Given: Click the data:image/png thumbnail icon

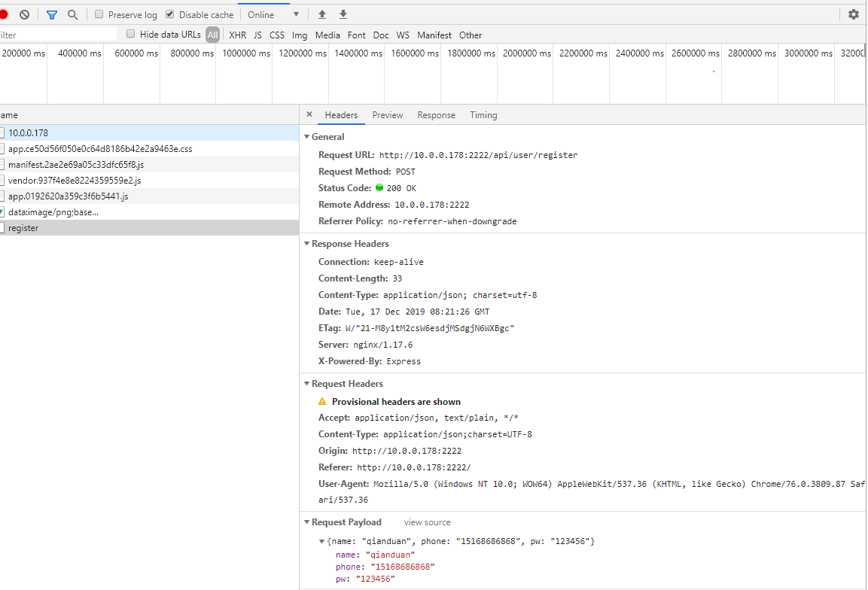Looking at the screenshot, I should [x=2, y=212].
